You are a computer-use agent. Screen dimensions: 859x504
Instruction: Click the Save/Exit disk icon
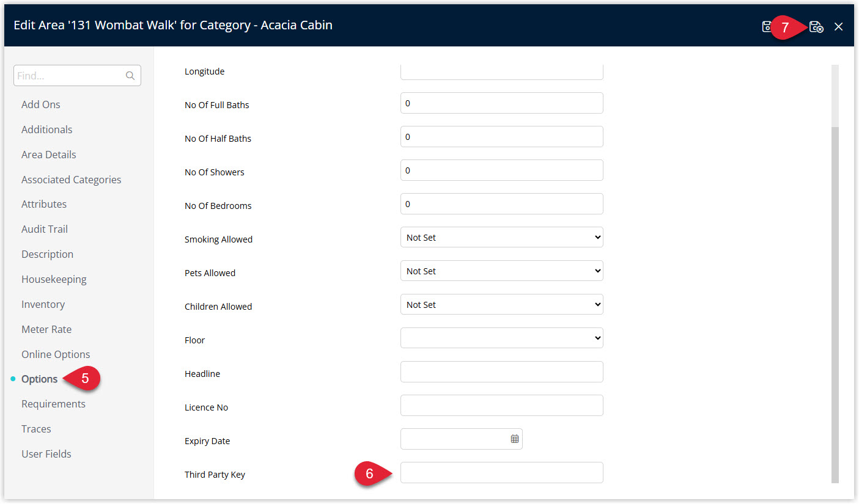pos(816,27)
